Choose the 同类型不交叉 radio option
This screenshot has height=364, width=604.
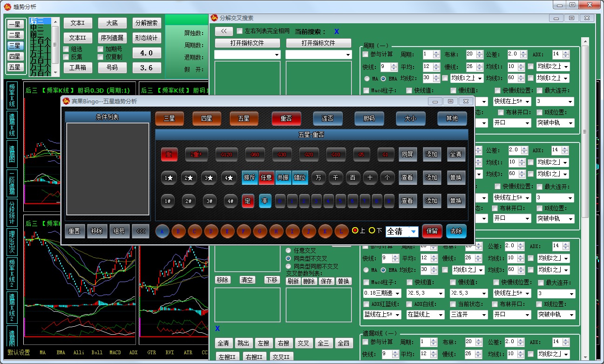(288, 258)
